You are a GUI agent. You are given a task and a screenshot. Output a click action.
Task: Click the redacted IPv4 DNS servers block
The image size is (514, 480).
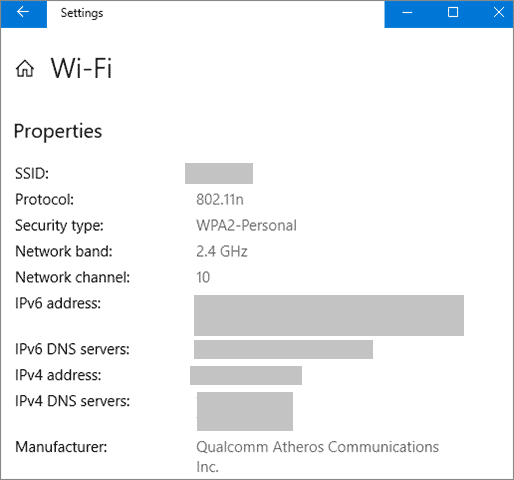click(245, 411)
